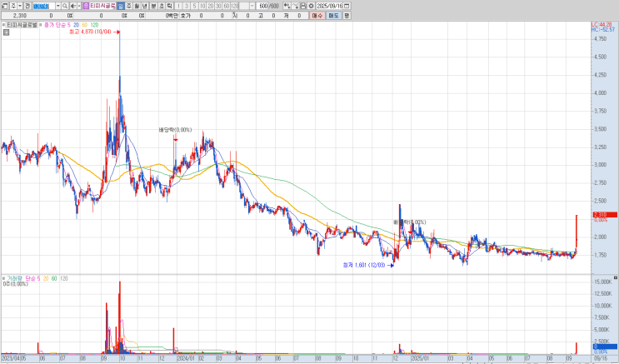
Task: Expand the dropdown beside the speaker icon
Action: [x=79, y=6]
